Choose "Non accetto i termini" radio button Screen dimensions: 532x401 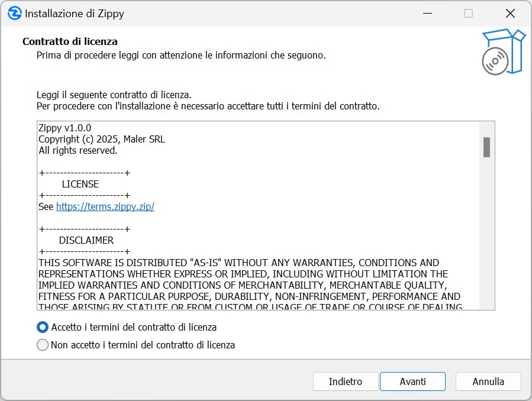point(43,345)
